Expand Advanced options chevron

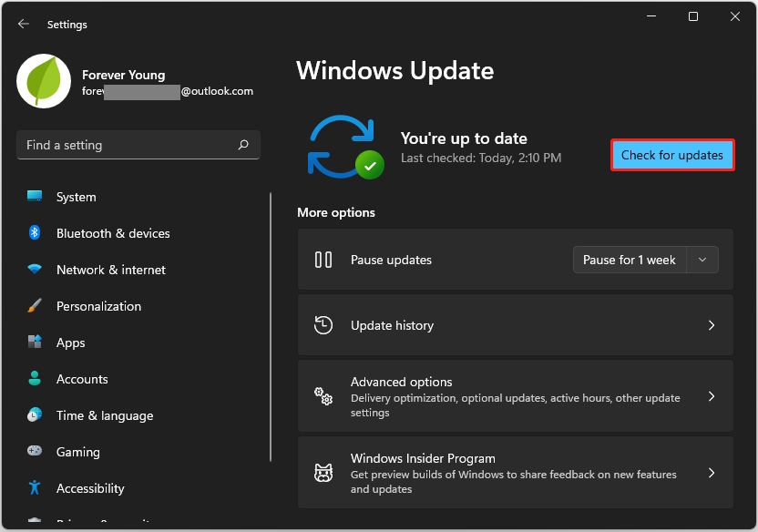712,396
